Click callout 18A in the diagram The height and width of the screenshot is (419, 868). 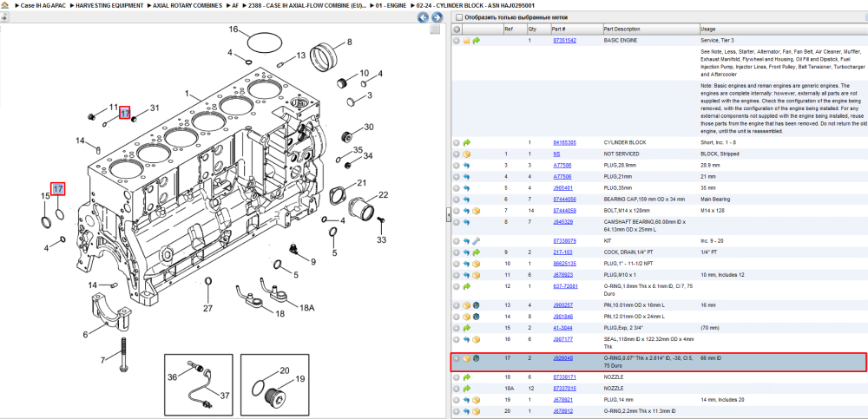(x=306, y=308)
